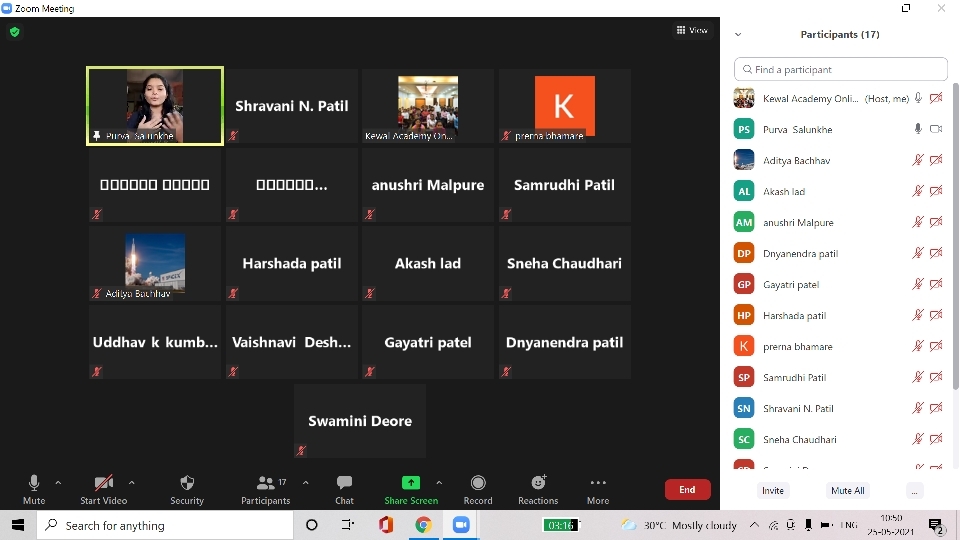The width and height of the screenshot is (960, 540).
Task: Expand audio options arrow beside Mute
Action: coord(58,483)
